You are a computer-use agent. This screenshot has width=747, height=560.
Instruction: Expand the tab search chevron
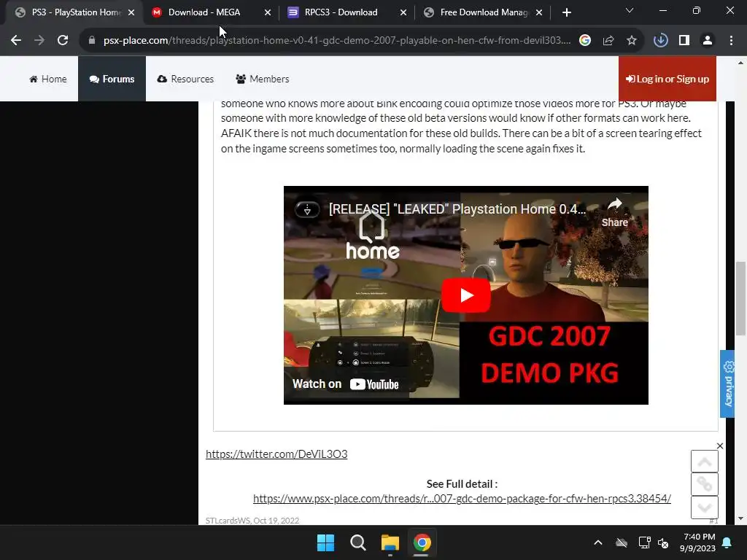tap(630, 10)
